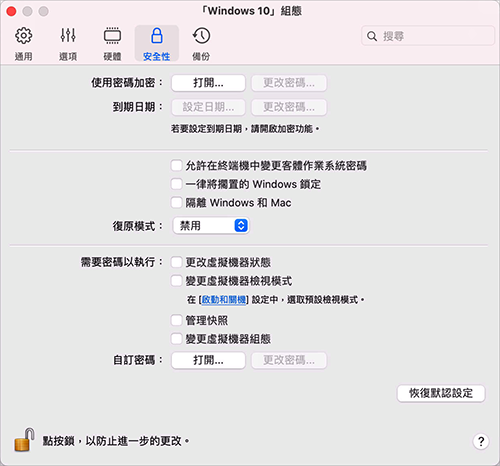500x466 pixels.
Task: Tick 變更虛擬機器檢視模式 checkbox
Action: (176, 281)
